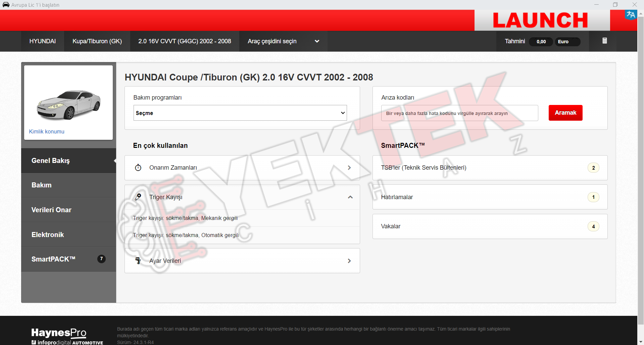Open the Araç çeşidini seçin dropdown
This screenshot has width=644, height=345.
point(283,41)
